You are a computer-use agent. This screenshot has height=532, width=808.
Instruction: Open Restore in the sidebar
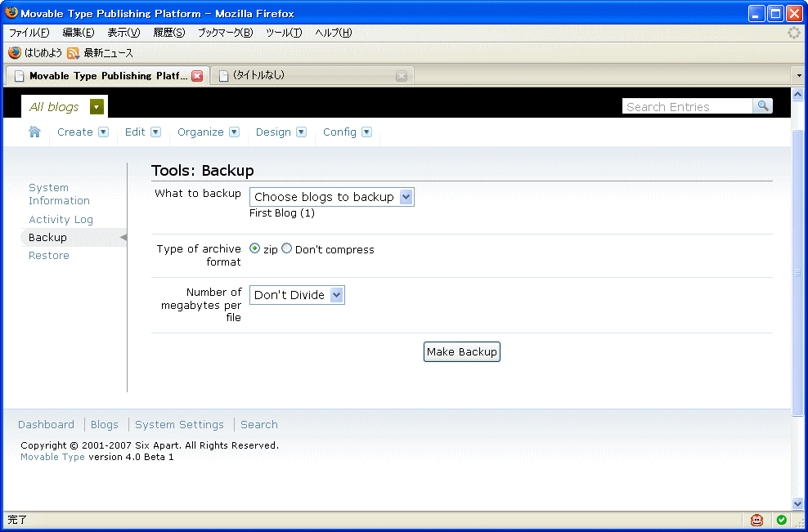click(x=48, y=256)
